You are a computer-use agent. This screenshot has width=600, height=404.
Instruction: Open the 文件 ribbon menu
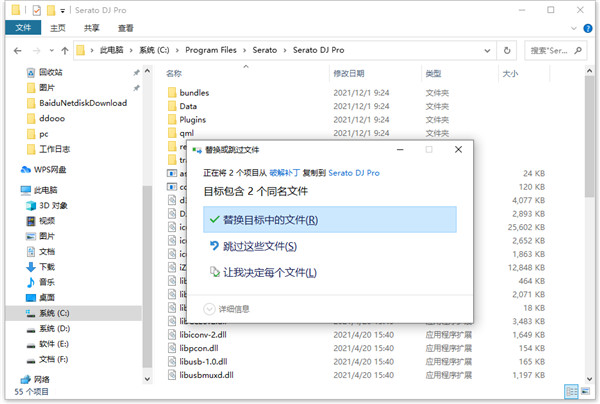click(23, 28)
